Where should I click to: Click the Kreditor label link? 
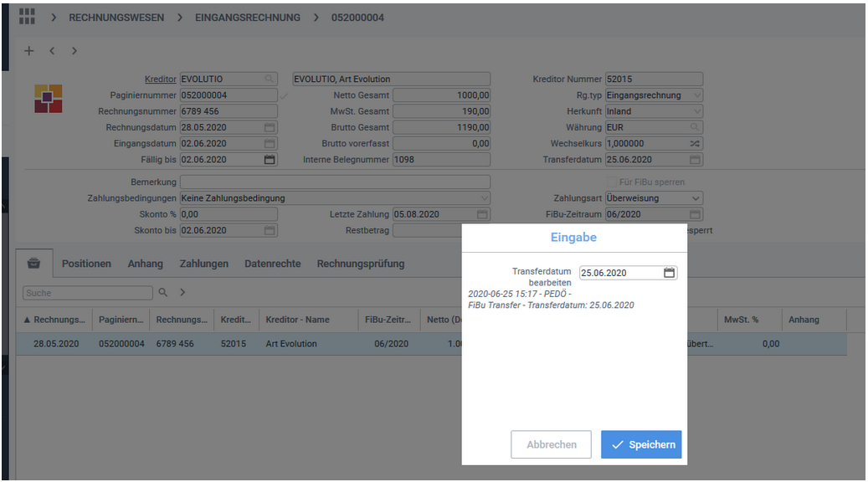coord(161,79)
